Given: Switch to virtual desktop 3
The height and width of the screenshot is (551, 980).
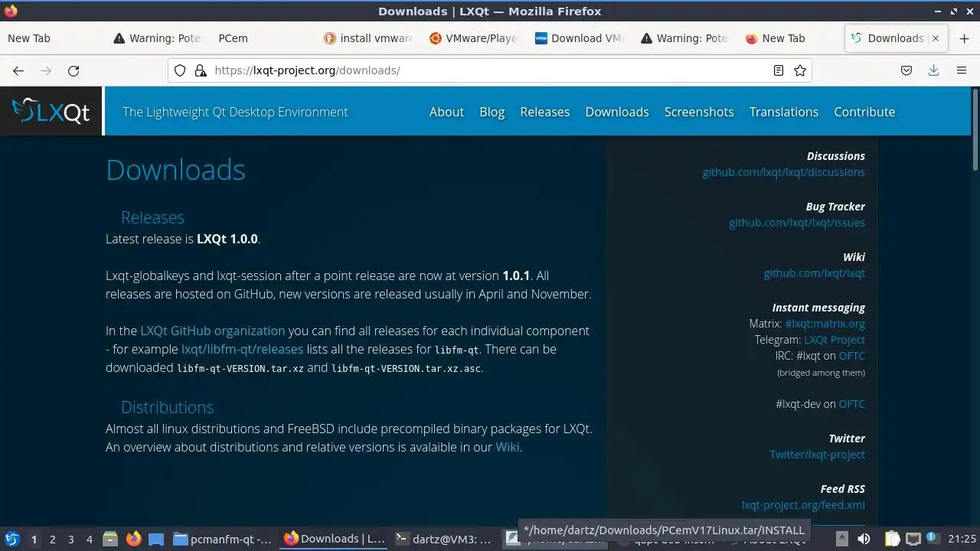Looking at the screenshot, I should (70, 539).
